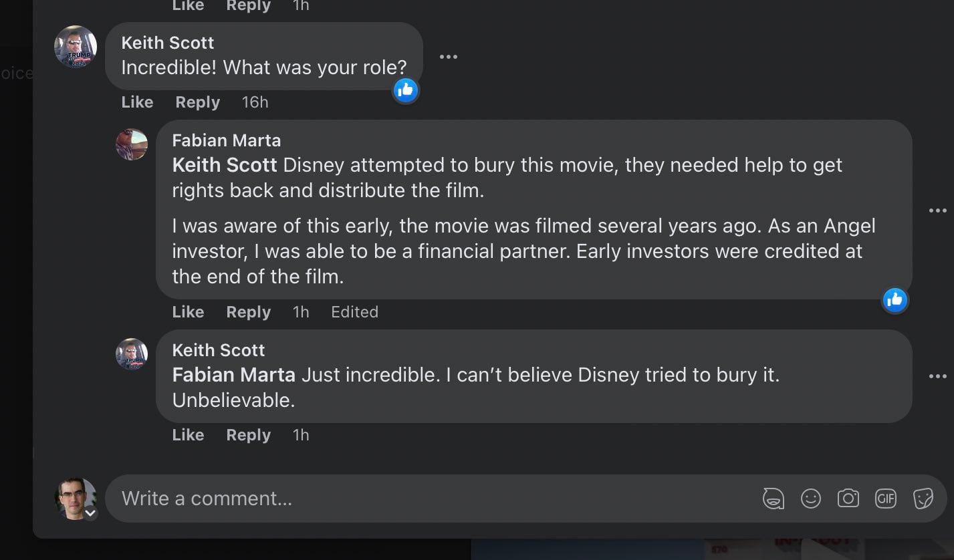This screenshot has height=560, width=954.
Task: Open the emoji picker in comment box
Action: pyautogui.click(x=811, y=499)
